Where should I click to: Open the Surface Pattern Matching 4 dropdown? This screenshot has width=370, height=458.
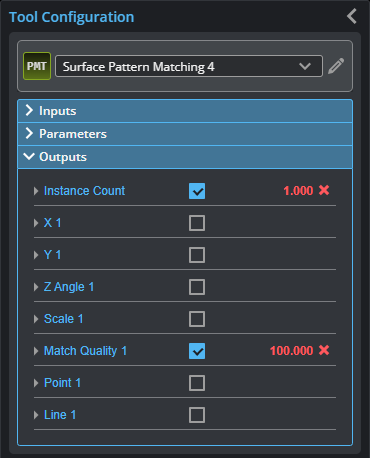point(189,66)
